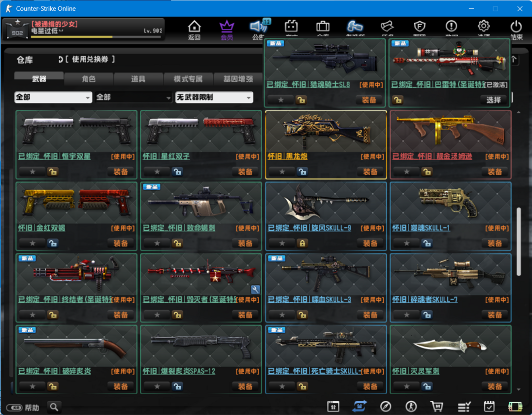This screenshot has width=532, height=415.
Task: Switch to the 角色 tab
Action: 89,79
